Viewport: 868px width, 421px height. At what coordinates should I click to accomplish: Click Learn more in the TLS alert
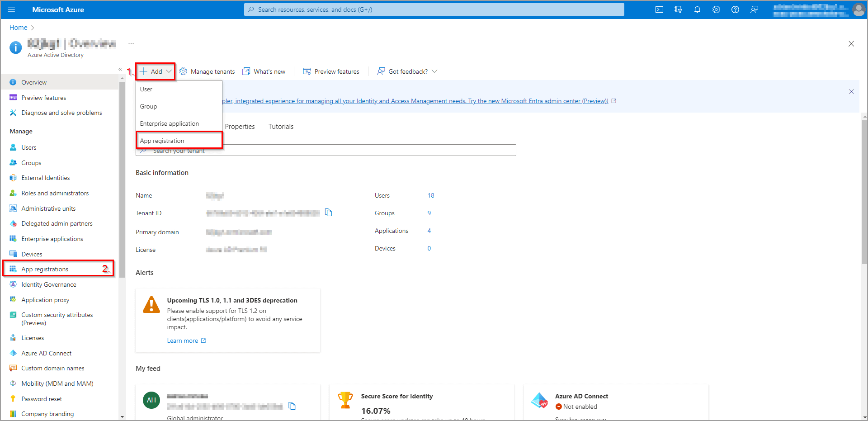[x=186, y=341]
